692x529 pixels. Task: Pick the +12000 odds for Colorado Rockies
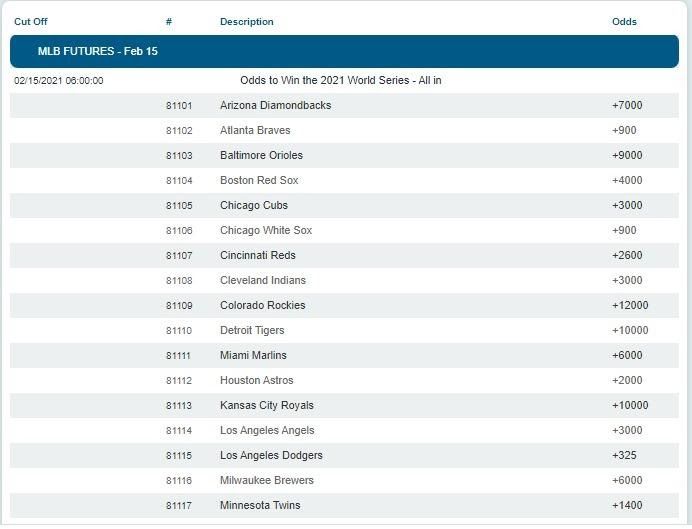[x=630, y=305]
